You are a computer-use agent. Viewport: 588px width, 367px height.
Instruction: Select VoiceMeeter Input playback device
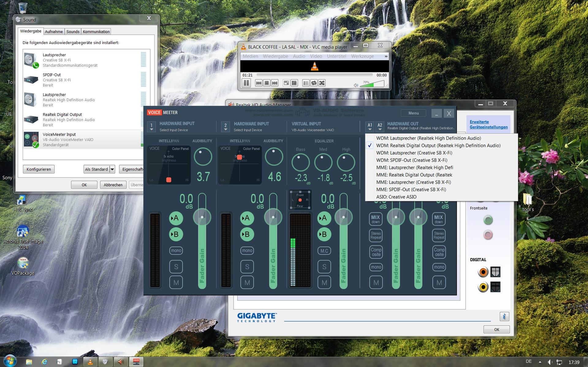tap(83, 140)
